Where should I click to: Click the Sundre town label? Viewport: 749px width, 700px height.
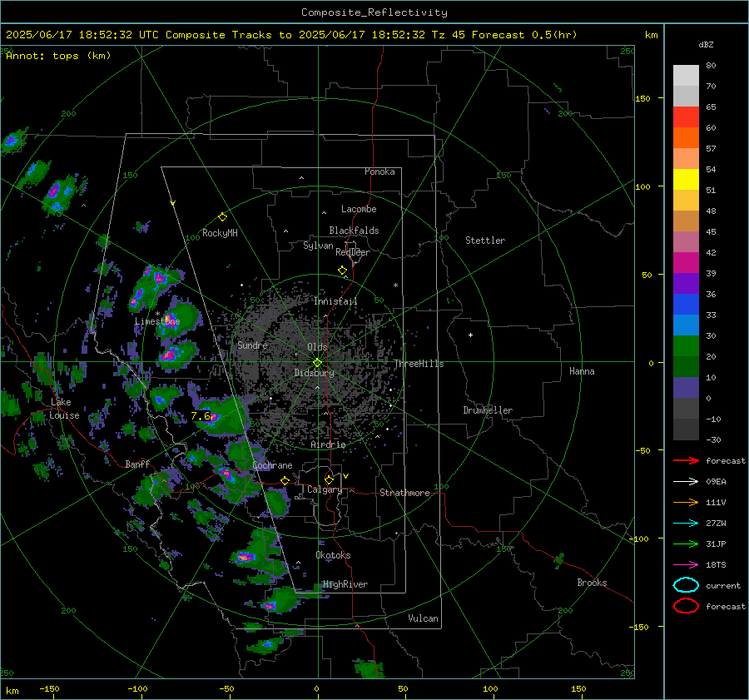tap(252, 345)
